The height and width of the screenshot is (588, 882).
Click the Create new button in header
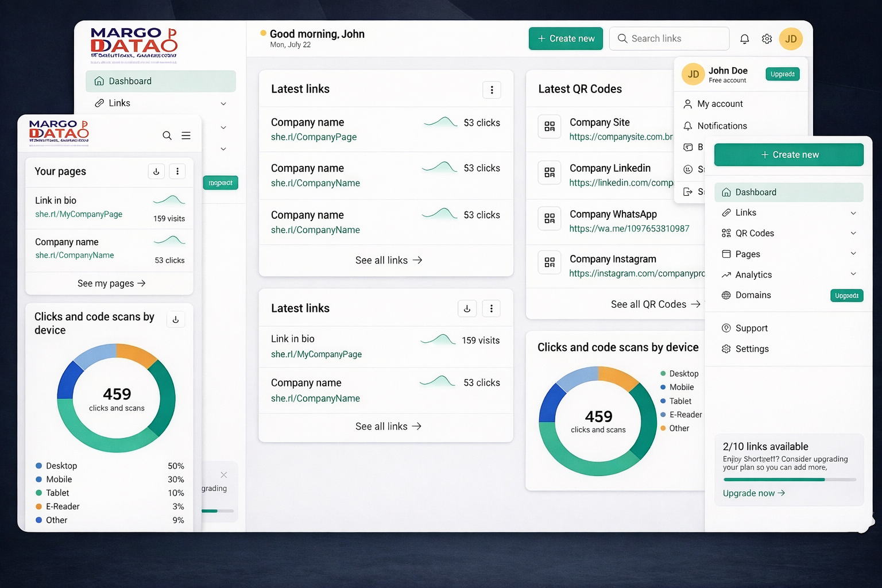pos(566,38)
